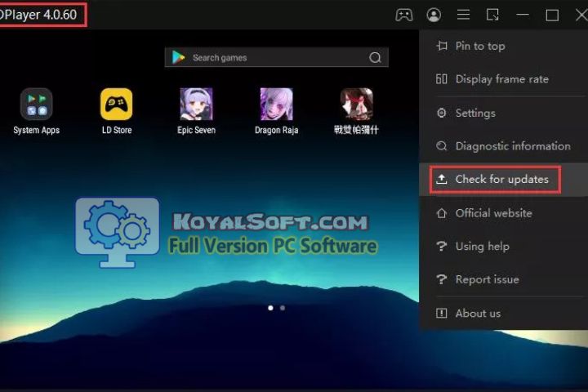
Task: Click the Search games input field
Action: [x=277, y=57]
